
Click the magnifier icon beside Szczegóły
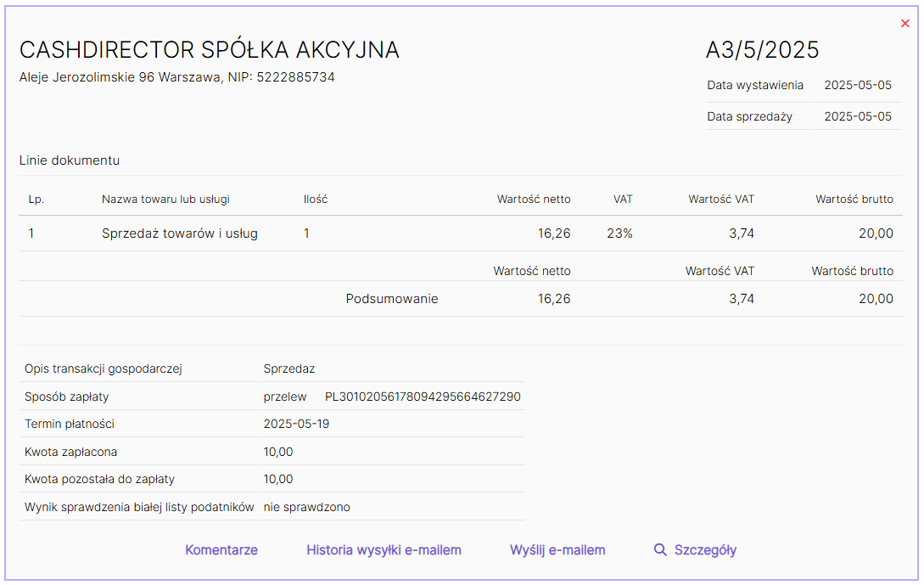[660, 549]
